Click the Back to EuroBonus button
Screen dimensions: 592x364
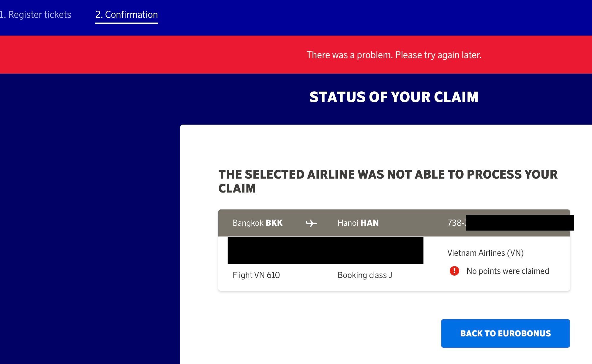click(505, 333)
